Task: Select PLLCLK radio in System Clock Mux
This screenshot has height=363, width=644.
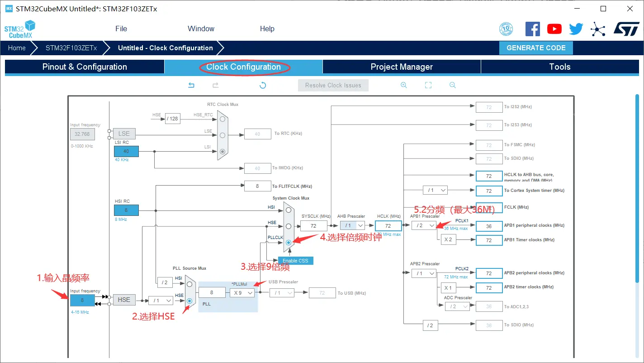Action: pos(289,242)
